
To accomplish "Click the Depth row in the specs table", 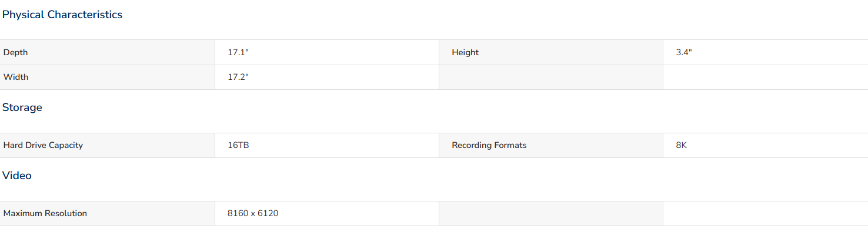I will coord(434,52).
